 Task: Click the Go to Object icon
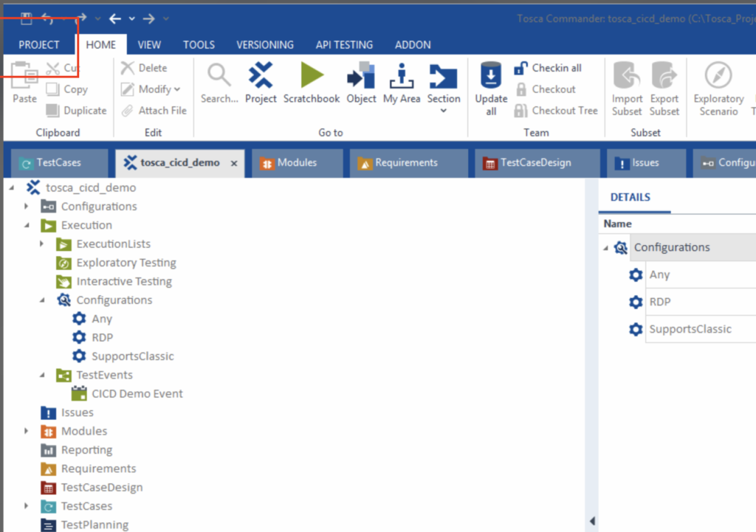coord(361,83)
